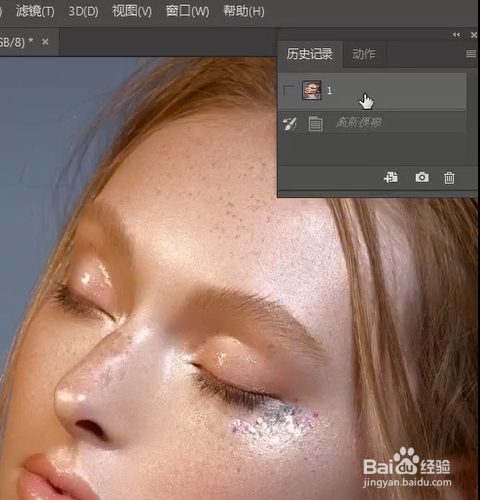Select the snapshot name '1'
This screenshot has width=480, height=500.
[x=329, y=91]
